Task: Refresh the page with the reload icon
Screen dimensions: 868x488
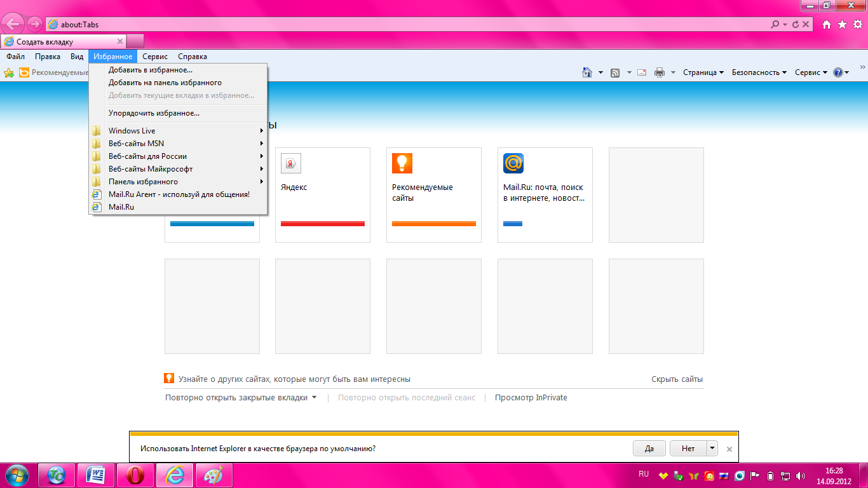Action: [795, 24]
